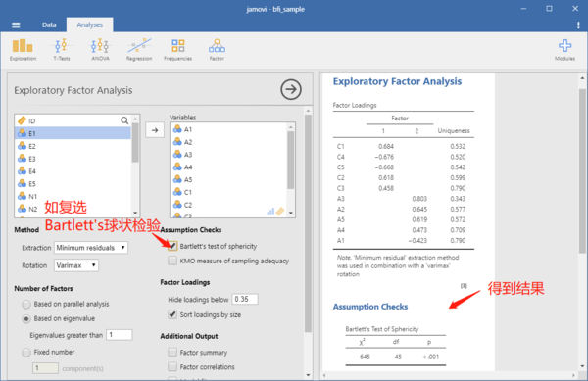The width and height of the screenshot is (588, 381).
Task: Click options panel vertical scrollbar
Action: (x=308, y=223)
